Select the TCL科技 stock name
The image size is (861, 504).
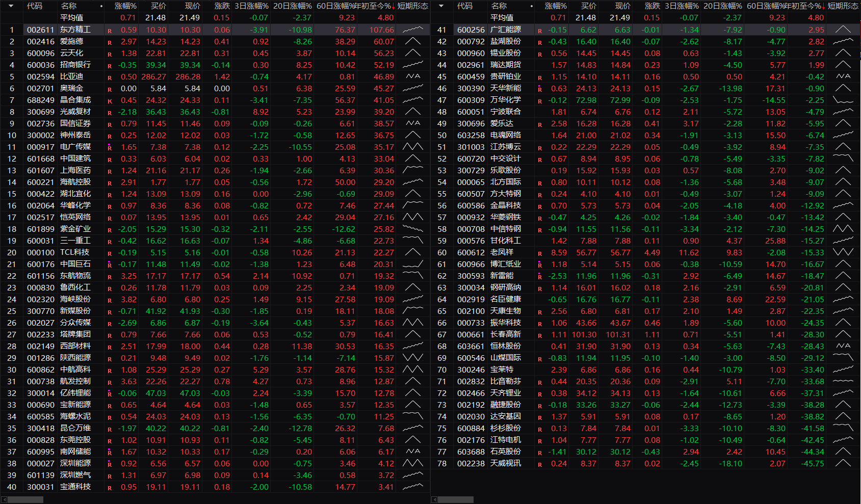pyautogui.click(x=74, y=253)
